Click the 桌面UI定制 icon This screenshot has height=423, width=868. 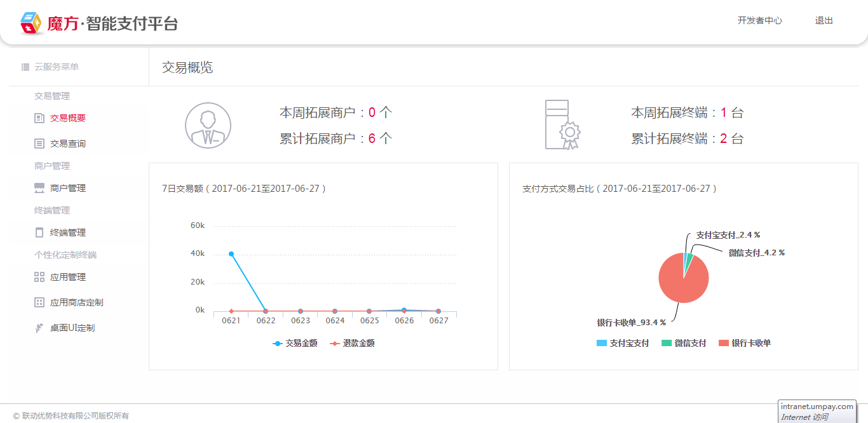tap(39, 328)
